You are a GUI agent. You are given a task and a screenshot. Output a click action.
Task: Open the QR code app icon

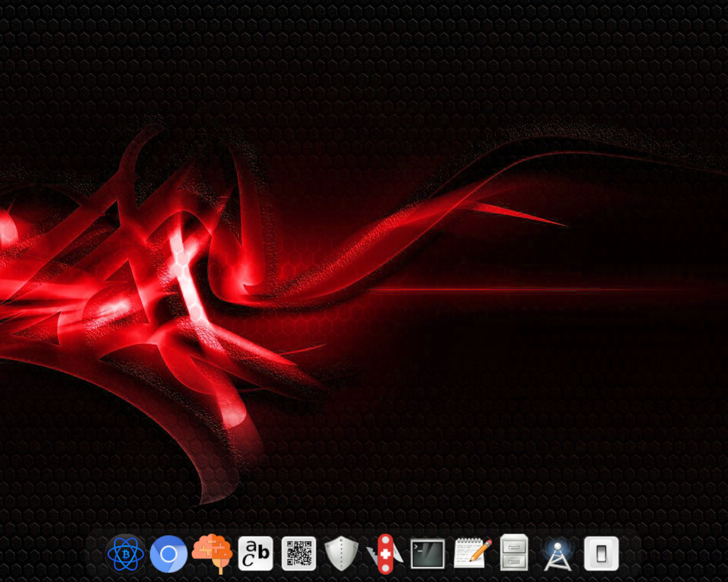[299, 554]
